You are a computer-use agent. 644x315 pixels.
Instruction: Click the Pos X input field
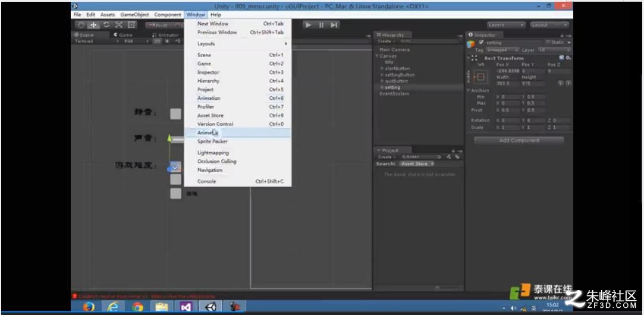(x=507, y=71)
